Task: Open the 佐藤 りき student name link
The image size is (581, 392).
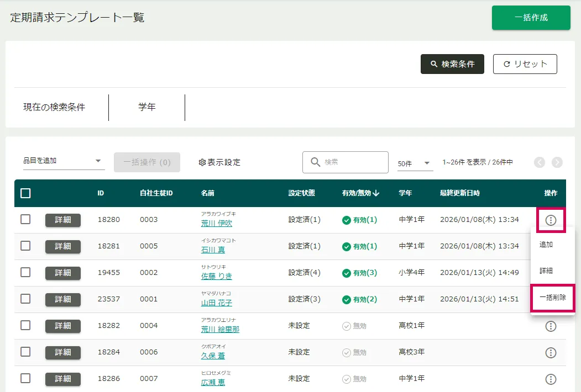Action: point(217,276)
